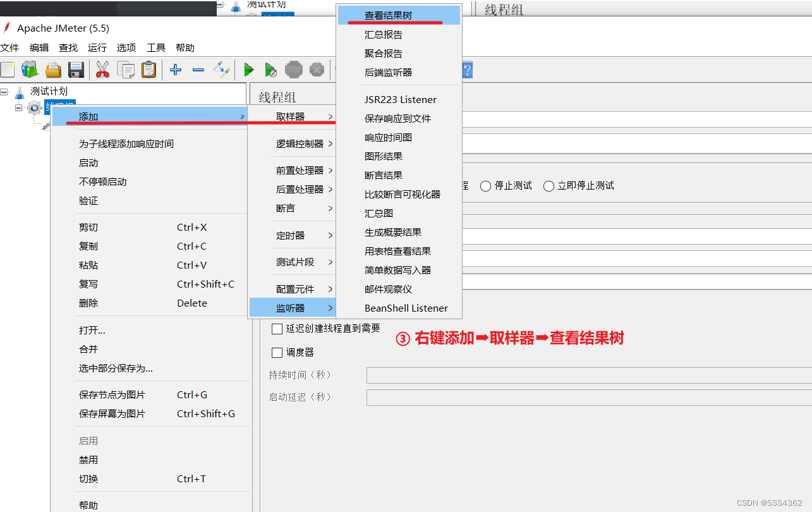Image resolution: width=812 pixels, height=512 pixels.
Task: Click 添加 in the context menu
Action: 150,116
